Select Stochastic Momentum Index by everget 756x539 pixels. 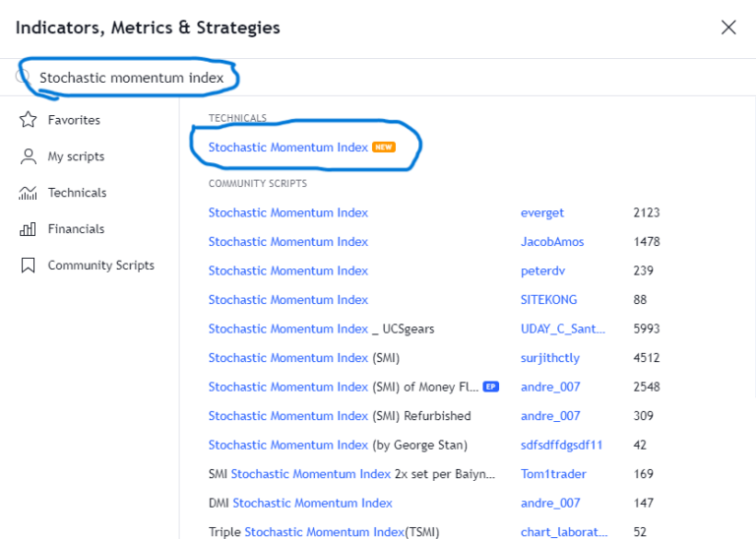(288, 212)
